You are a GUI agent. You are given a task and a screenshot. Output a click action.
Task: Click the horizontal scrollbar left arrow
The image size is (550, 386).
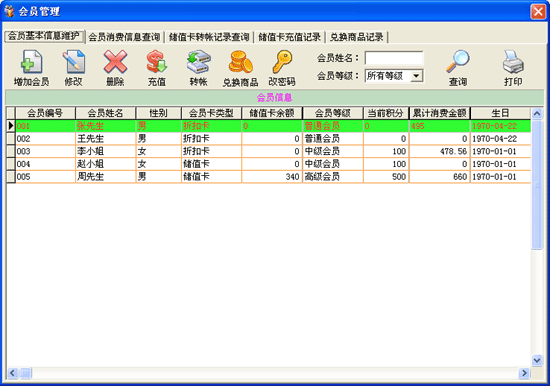pyautogui.click(x=12, y=373)
